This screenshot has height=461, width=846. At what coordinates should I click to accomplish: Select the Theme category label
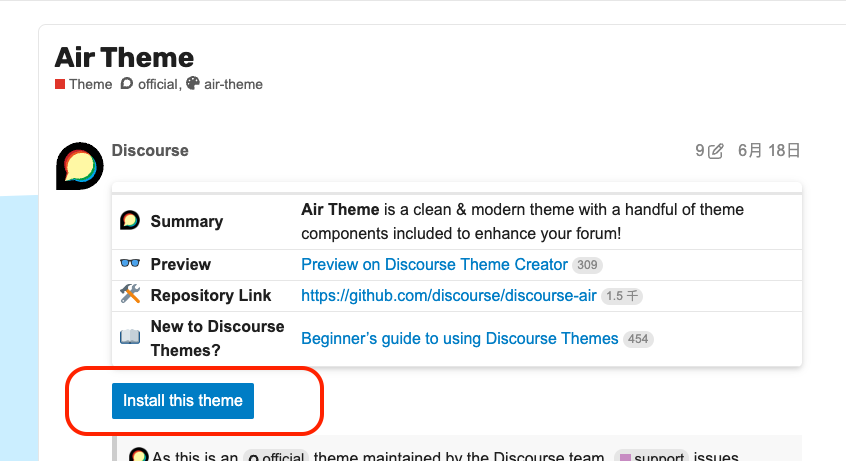point(91,84)
